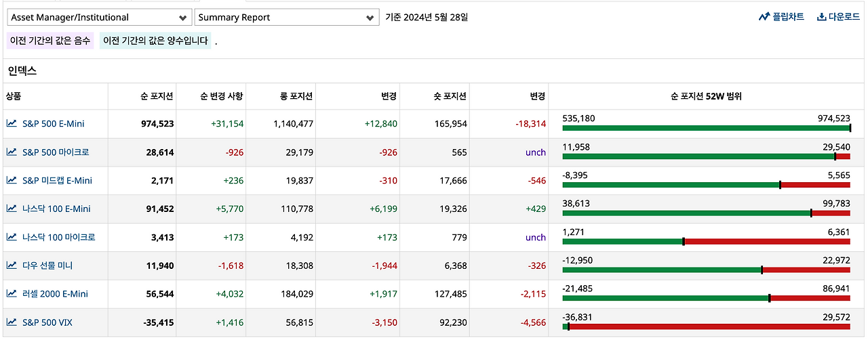868x340 pixels.
Task: Click the 인덱스 section heading
Action: click(22, 70)
